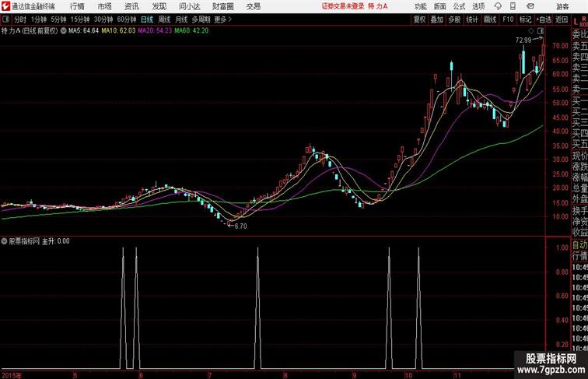Click the 2015年 date axis label
Viewport: 588px width, 379px height.
click(x=12, y=375)
